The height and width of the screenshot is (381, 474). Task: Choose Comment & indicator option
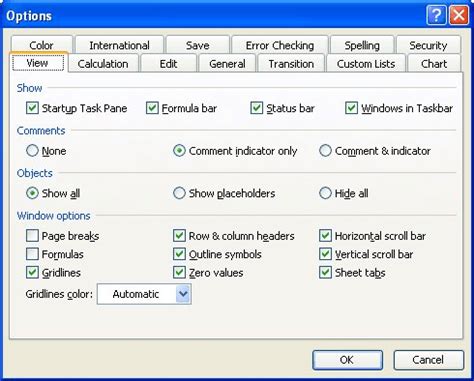pos(325,151)
